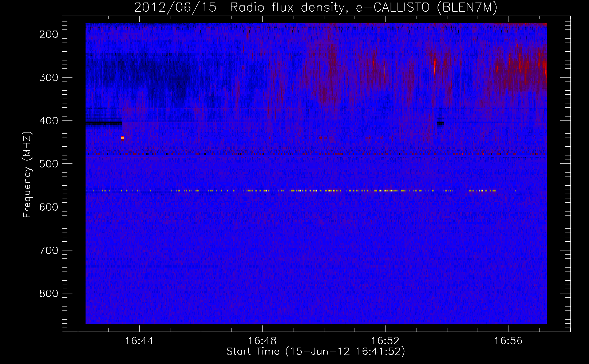Click the 16:48 time tick label
Image resolution: width=589 pixels, height=364 pixels.
click(262, 341)
